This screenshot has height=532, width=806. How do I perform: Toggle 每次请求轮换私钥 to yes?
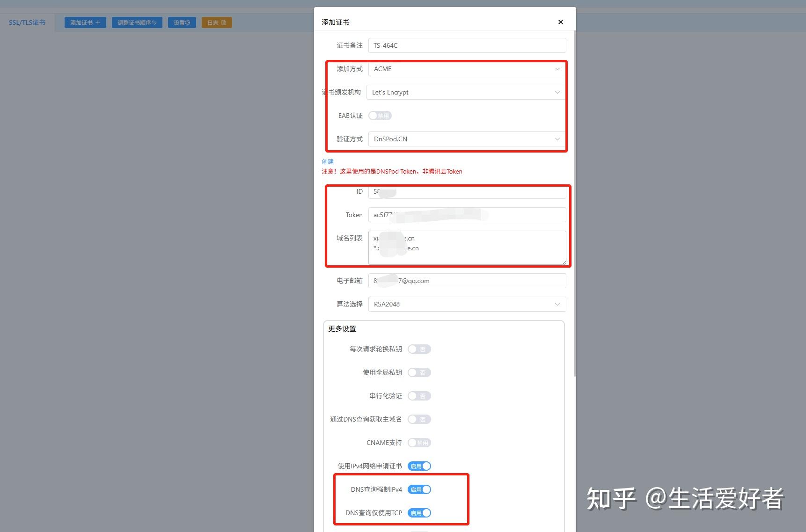coord(419,349)
